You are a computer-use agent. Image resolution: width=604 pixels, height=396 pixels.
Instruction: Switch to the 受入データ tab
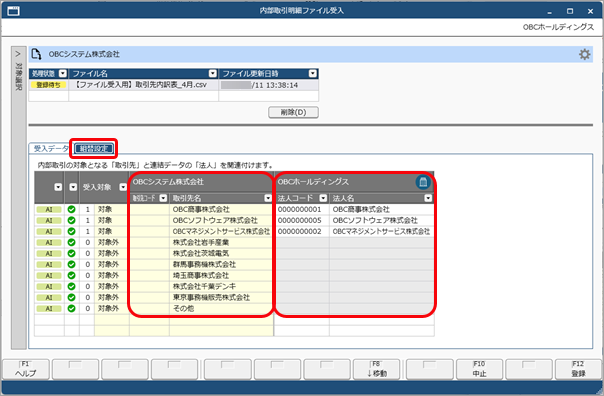[x=51, y=149]
